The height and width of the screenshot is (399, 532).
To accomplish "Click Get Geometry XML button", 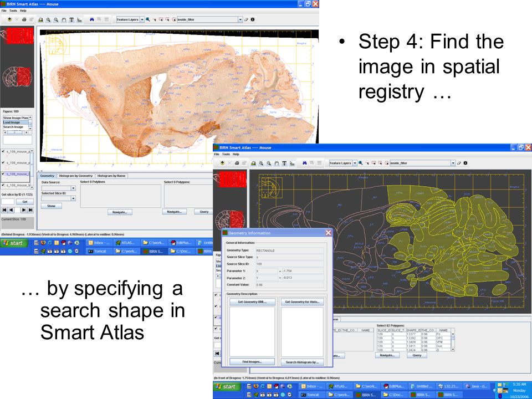I will pyautogui.click(x=252, y=301).
